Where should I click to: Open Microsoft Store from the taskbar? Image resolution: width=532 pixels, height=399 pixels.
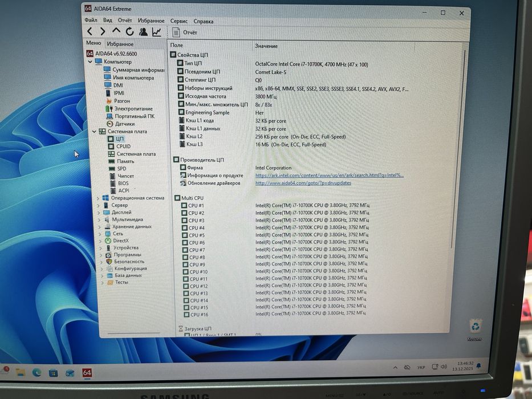tap(53, 373)
